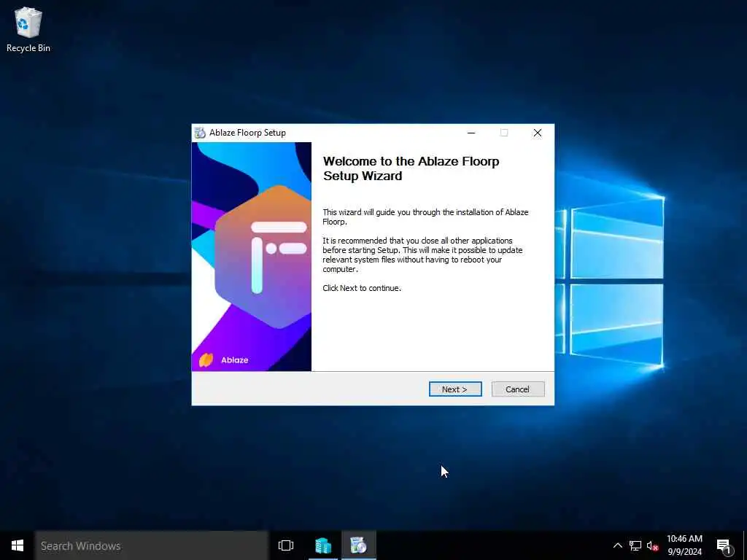
Task: Open the clock showing 10:46 AM
Action: point(684,545)
